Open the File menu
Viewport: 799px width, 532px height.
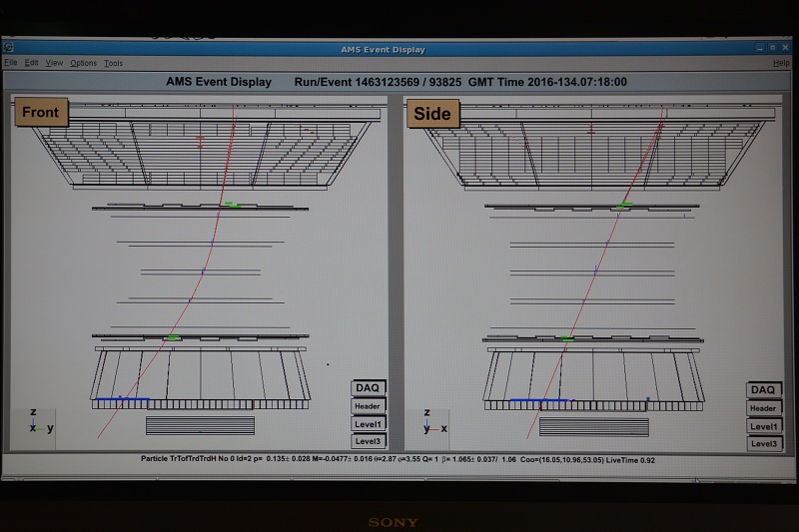[11, 63]
